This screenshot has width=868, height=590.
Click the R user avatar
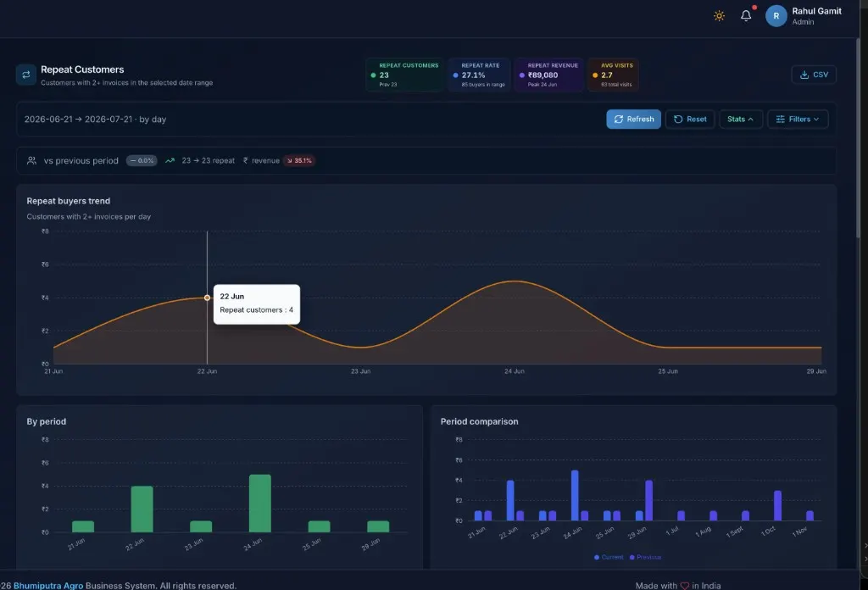pyautogui.click(x=776, y=16)
